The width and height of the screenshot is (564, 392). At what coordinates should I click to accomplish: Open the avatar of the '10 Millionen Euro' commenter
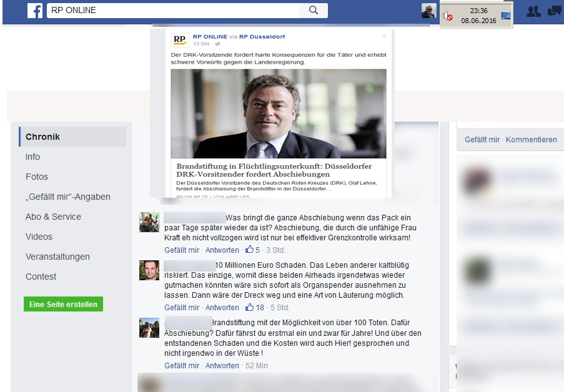tap(149, 270)
